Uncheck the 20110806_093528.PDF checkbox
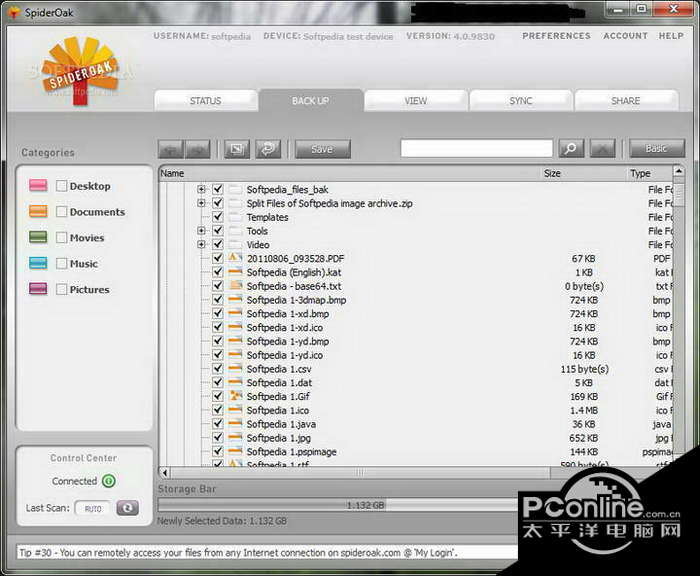This screenshot has width=700, height=576. 217,258
